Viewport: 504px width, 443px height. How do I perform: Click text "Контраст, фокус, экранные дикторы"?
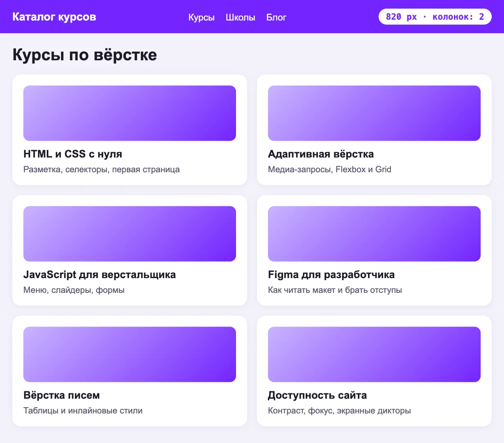coord(339,411)
